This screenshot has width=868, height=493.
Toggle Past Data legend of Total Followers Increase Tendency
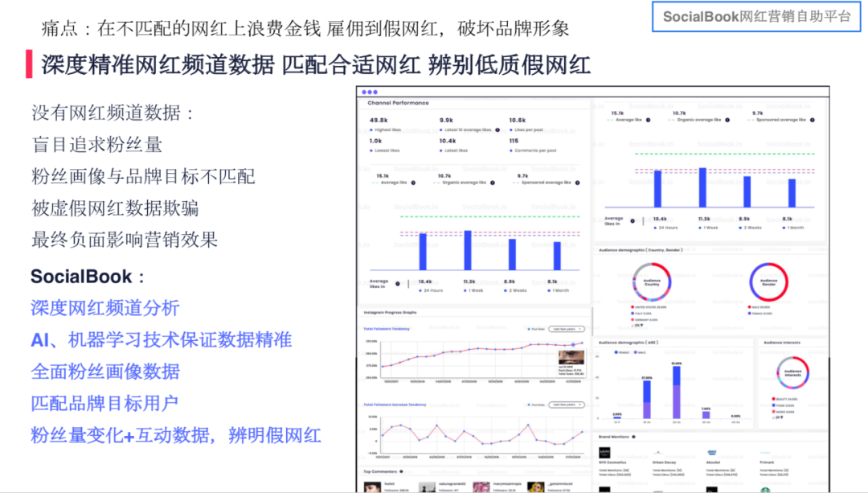(x=536, y=405)
